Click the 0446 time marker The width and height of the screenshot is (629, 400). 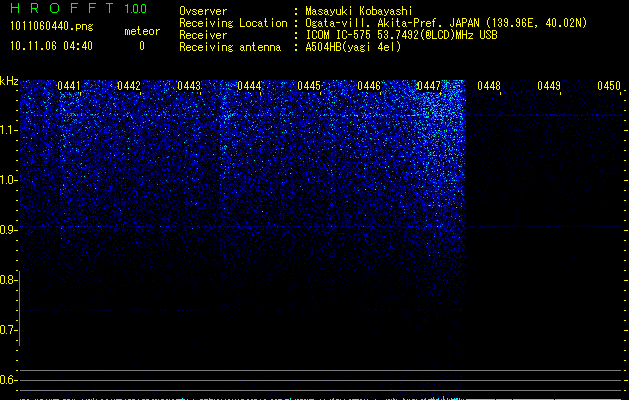pos(369,86)
